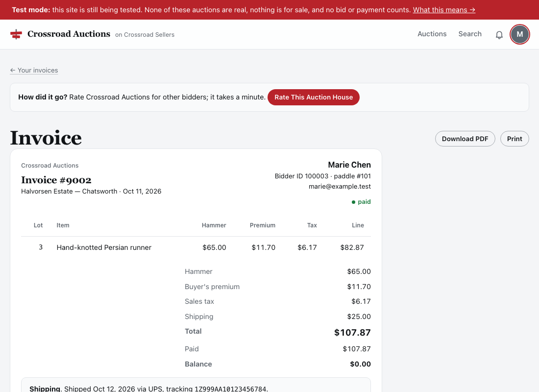Download the invoice PDF

tap(465, 139)
